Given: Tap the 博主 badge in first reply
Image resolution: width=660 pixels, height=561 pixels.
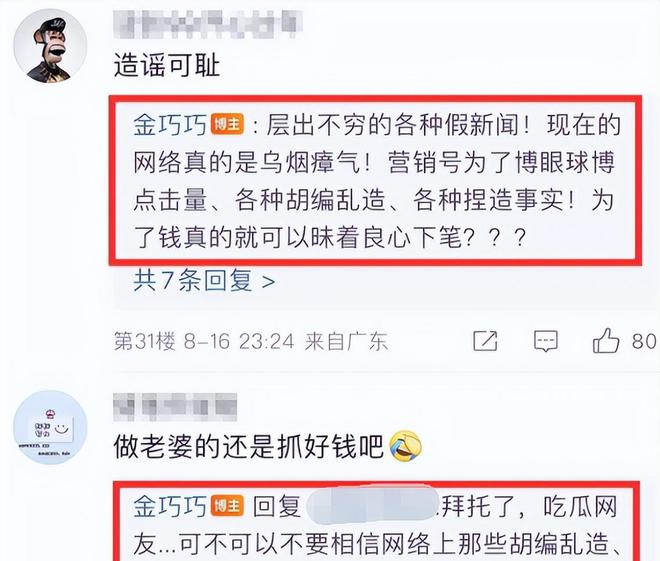Looking at the screenshot, I should click(227, 125).
